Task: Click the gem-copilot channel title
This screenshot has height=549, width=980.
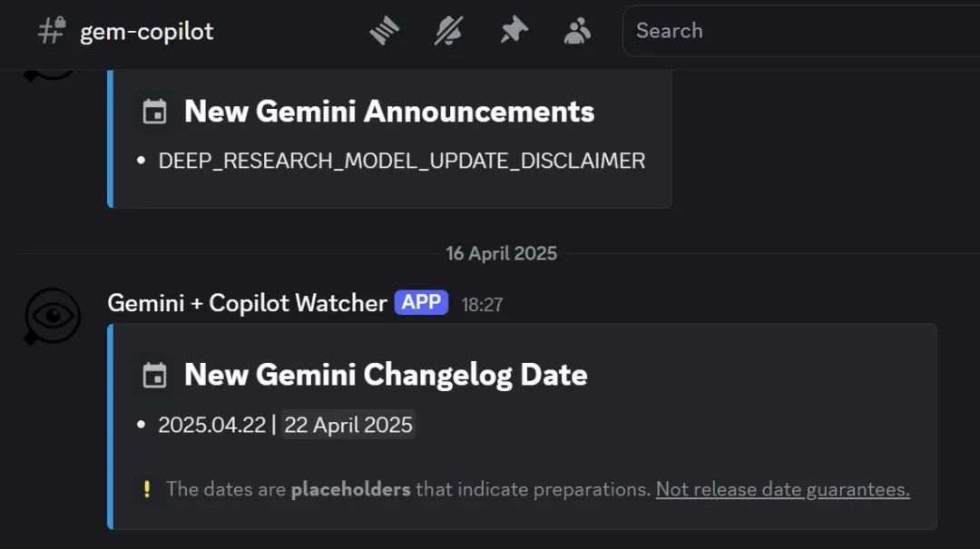Action: point(146,30)
